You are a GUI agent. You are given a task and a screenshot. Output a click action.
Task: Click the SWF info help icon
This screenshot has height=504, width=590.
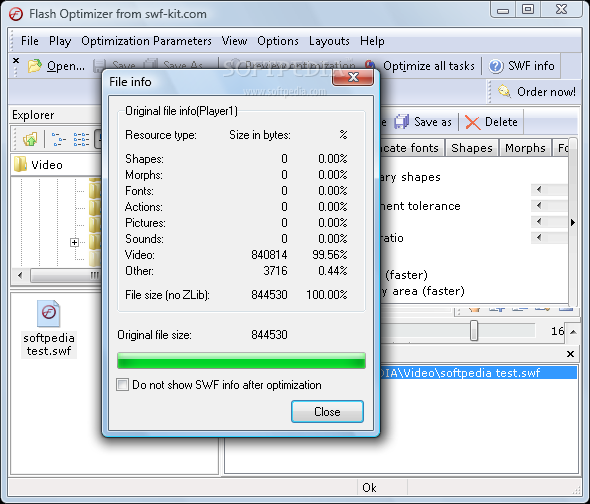click(x=496, y=66)
